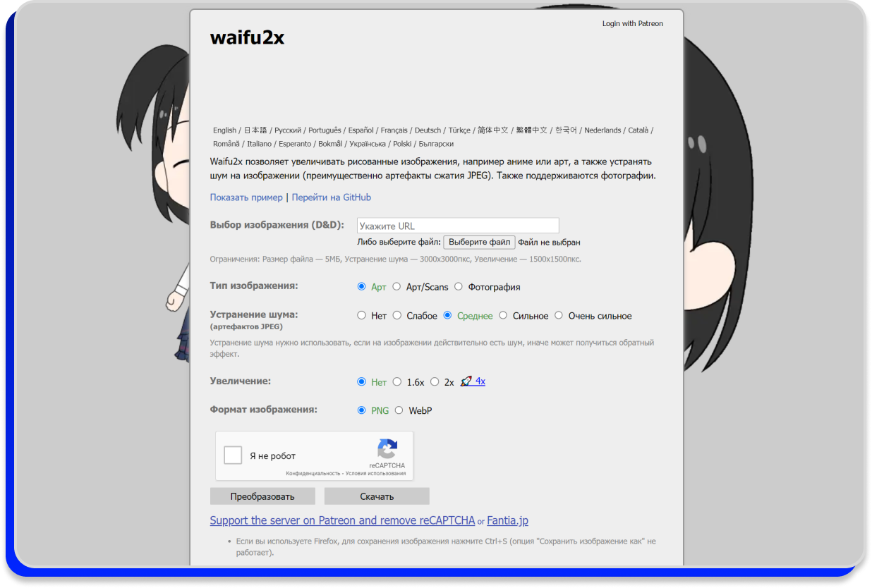Switch language to Català
Viewport: 872px width, 588px height.
(638, 130)
